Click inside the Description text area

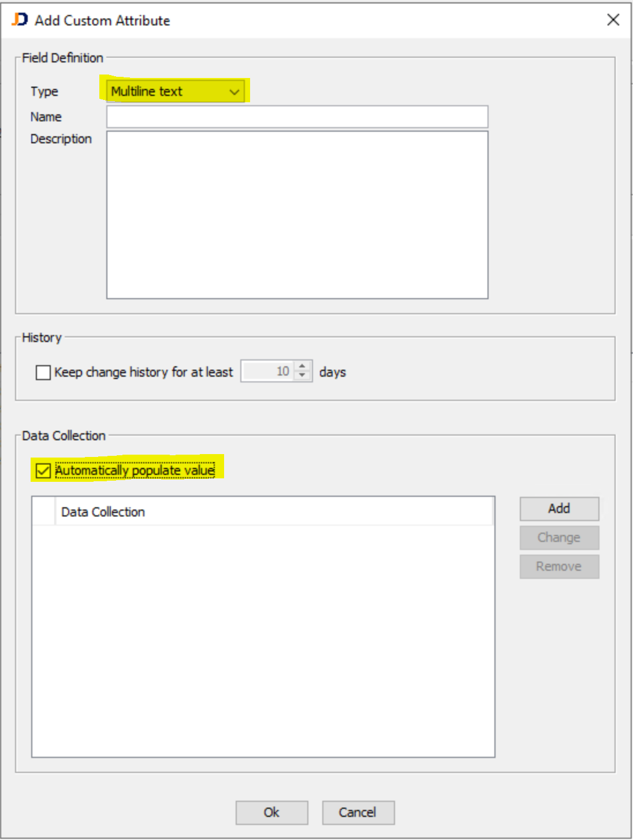coord(299,214)
